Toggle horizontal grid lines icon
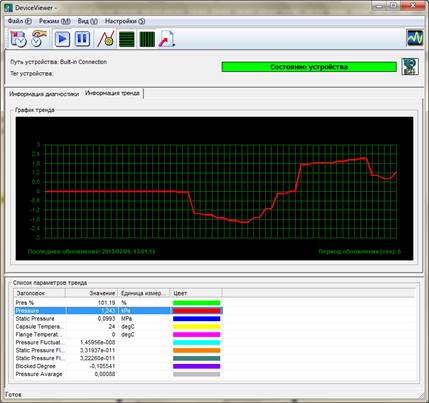The height and width of the screenshot is (403, 429). [x=127, y=39]
